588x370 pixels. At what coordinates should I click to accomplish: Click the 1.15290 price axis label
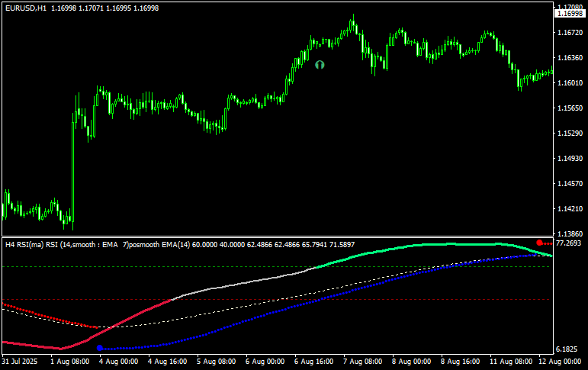570,134
